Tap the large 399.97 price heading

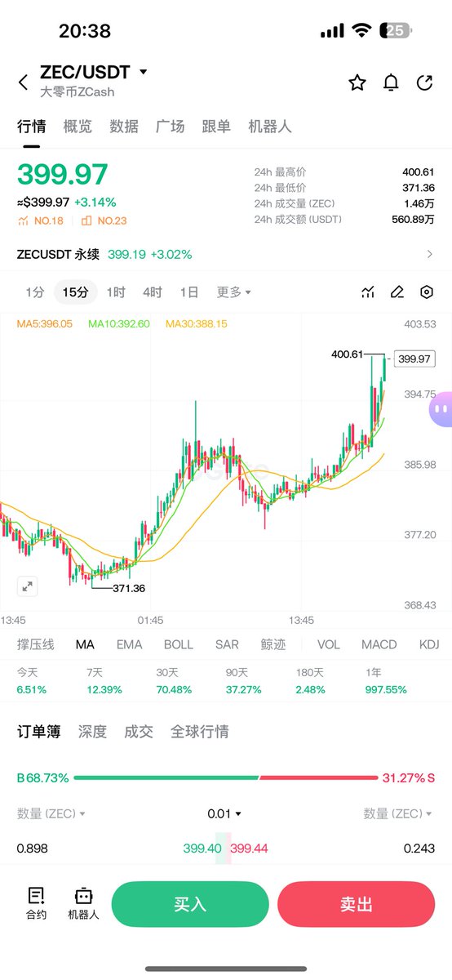click(63, 175)
